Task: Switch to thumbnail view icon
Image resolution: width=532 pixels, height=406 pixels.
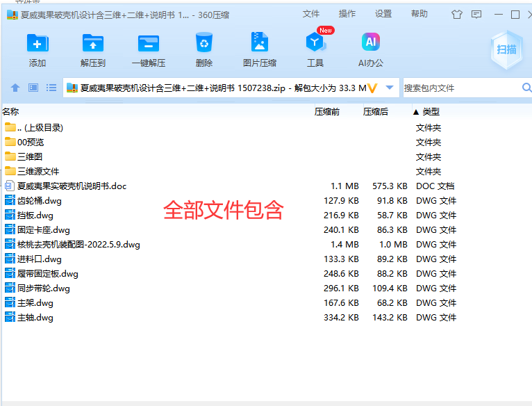Action: tap(33, 88)
